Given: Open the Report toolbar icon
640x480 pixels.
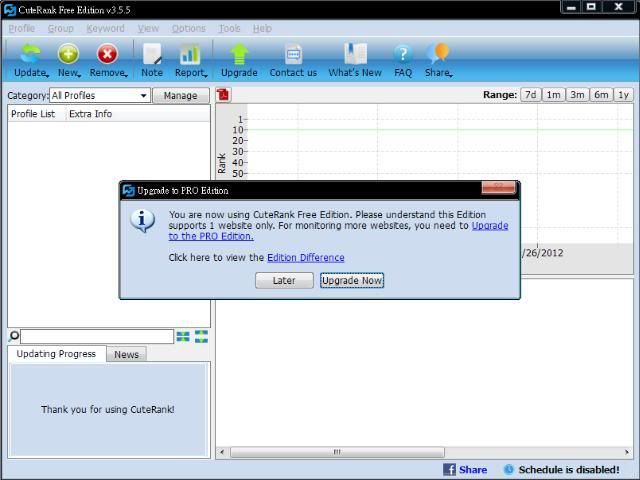Looking at the screenshot, I should coord(190,55).
